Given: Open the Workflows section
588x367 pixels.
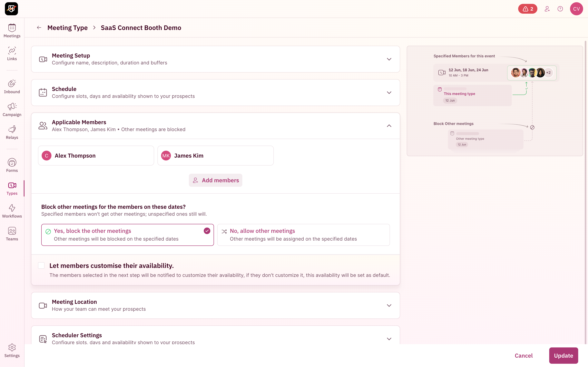Looking at the screenshot, I should [12, 211].
